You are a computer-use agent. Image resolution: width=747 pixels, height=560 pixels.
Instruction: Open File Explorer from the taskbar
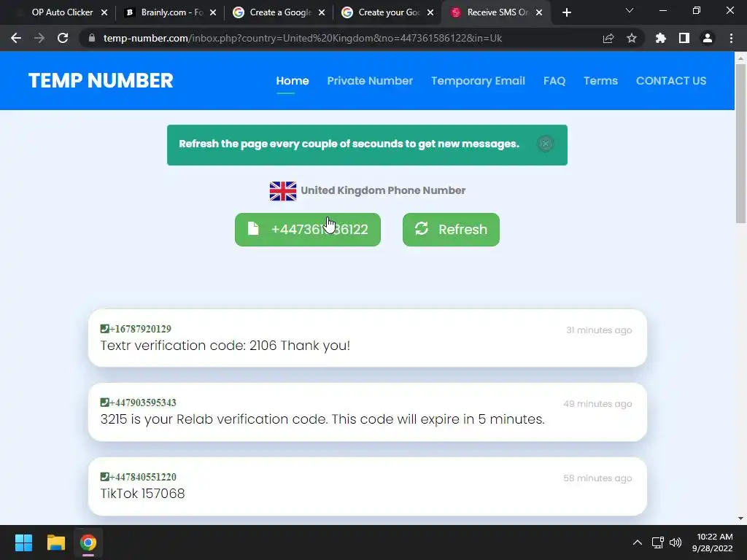(x=55, y=542)
